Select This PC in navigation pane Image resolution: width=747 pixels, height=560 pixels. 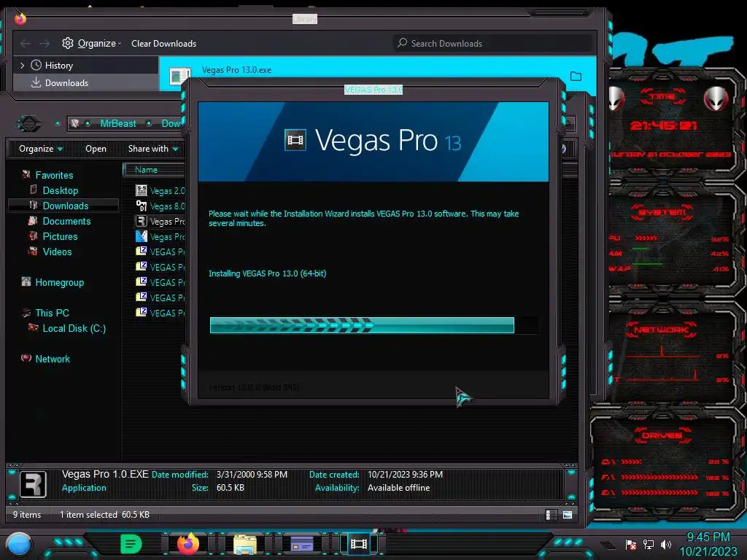click(52, 313)
